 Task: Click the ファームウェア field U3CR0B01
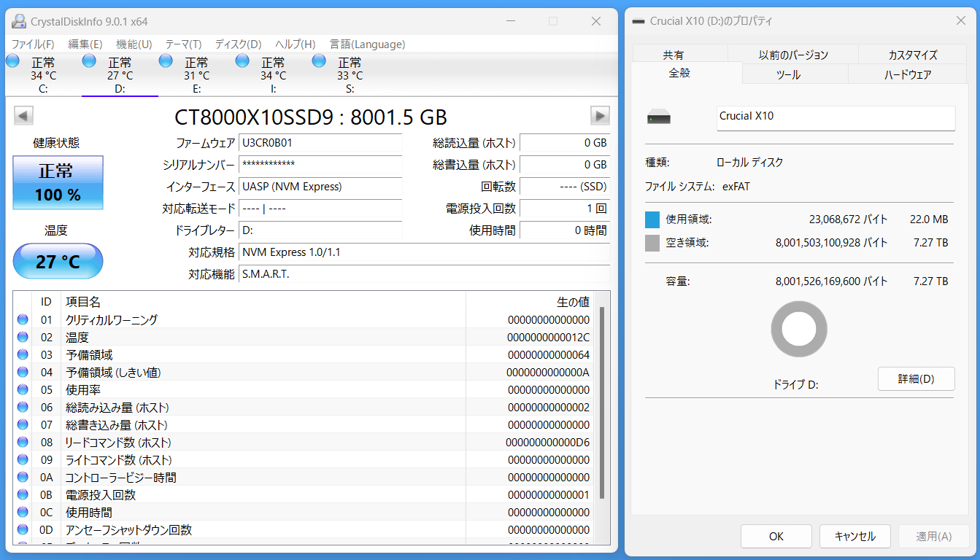(320, 143)
